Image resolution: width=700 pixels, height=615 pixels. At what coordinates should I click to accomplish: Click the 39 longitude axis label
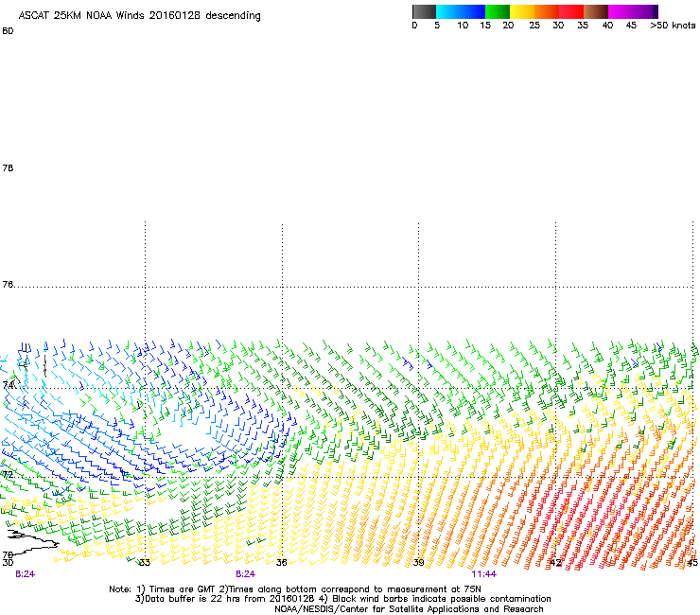(x=418, y=563)
